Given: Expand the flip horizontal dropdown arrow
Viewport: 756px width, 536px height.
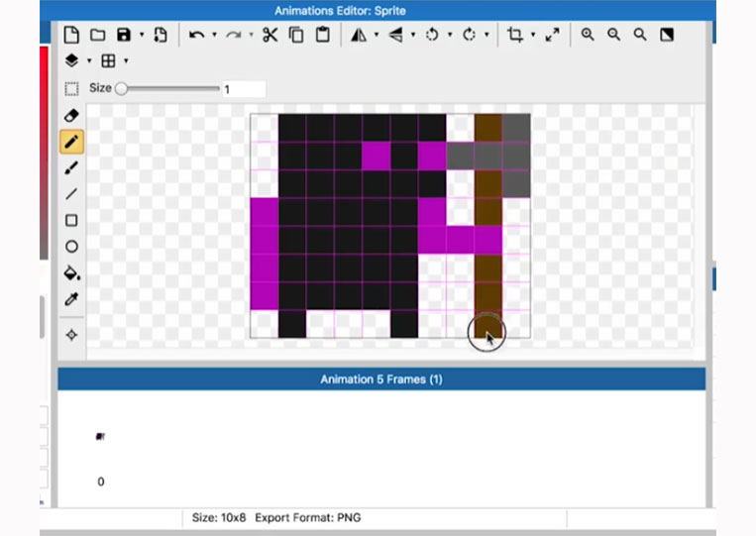Looking at the screenshot, I should (x=377, y=35).
